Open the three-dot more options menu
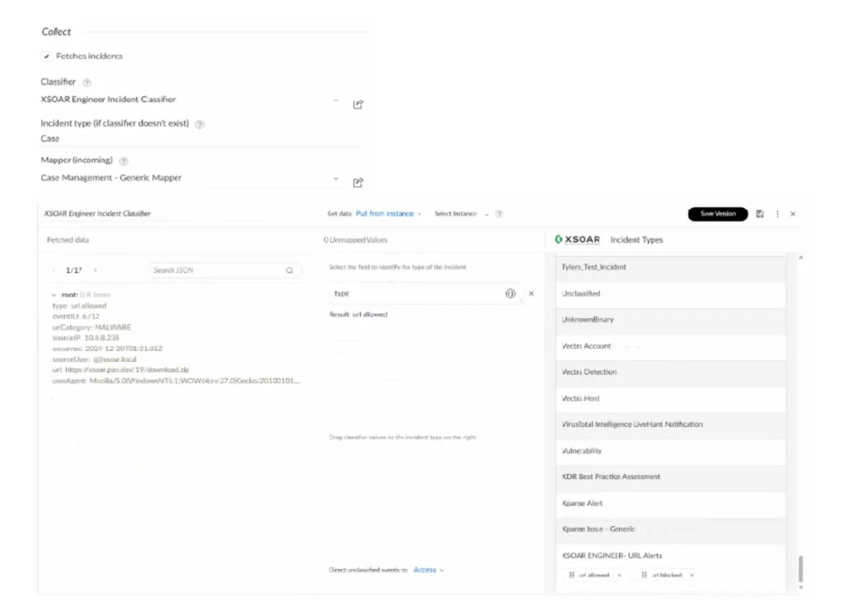This screenshot has width=843, height=616. pyautogui.click(x=778, y=214)
